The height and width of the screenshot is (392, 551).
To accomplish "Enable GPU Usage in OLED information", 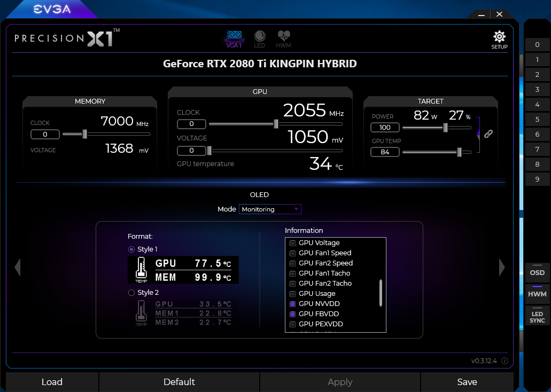I will coord(292,294).
